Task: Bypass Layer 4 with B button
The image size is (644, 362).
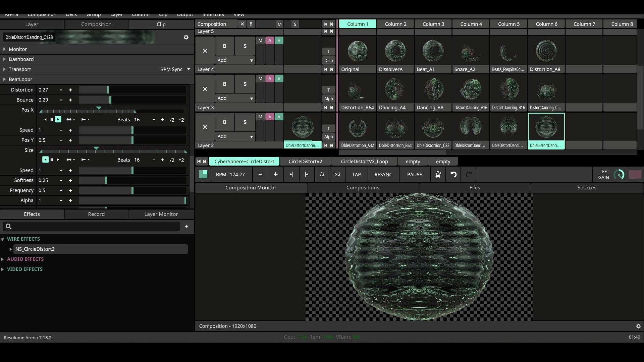Action: [x=224, y=46]
